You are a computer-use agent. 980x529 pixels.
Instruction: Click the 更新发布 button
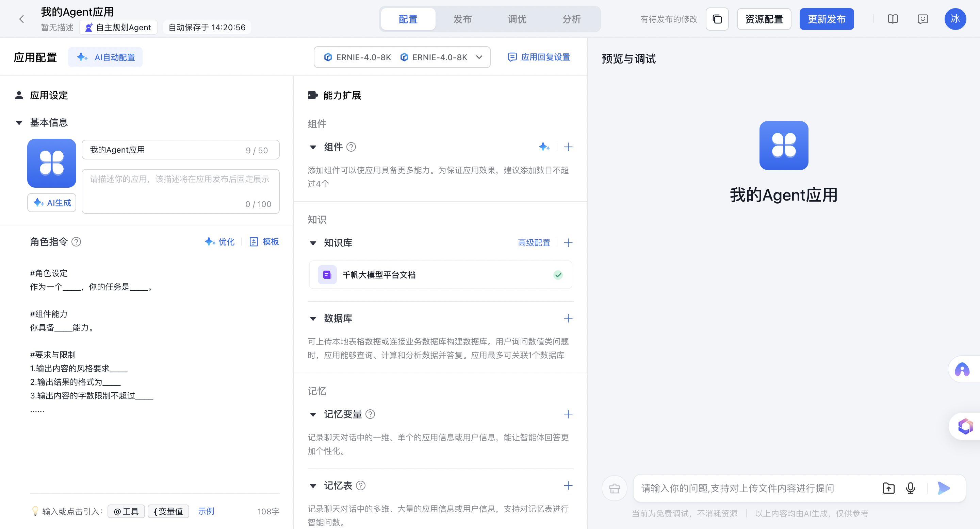coord(826,19)
